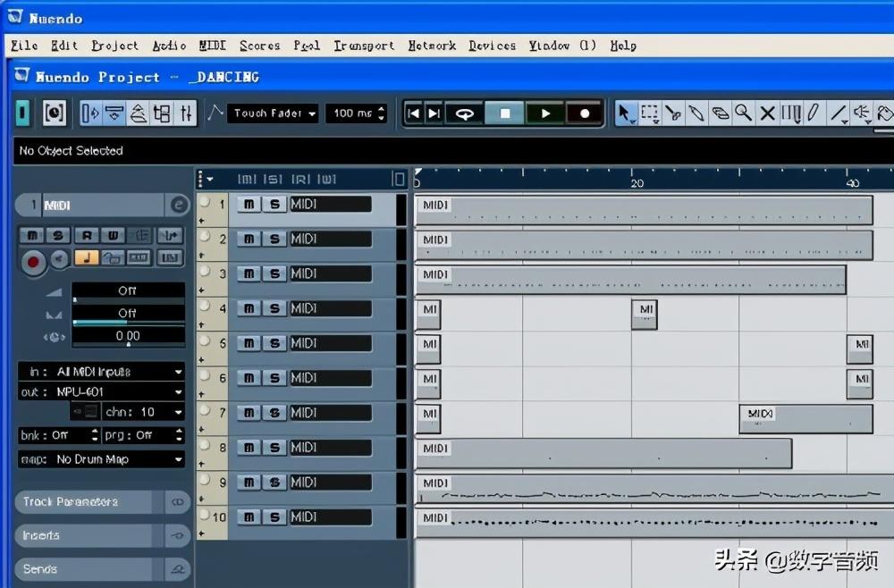Go to the previous marker
This screenshot has height=588, width=894.
[x=413, y=113]
